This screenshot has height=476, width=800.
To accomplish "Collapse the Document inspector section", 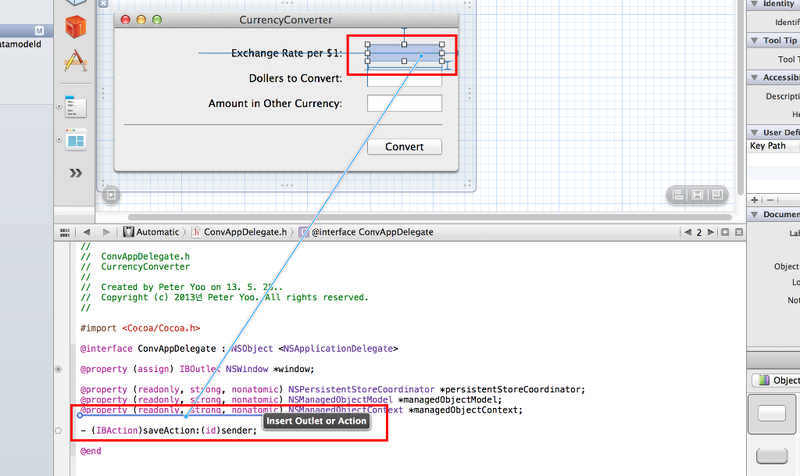I will pyautogui.click(x=754, y=214).
